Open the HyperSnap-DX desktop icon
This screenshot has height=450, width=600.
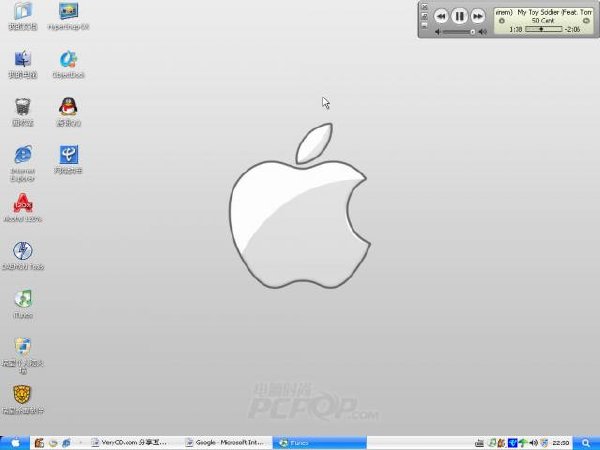[68, 11]
